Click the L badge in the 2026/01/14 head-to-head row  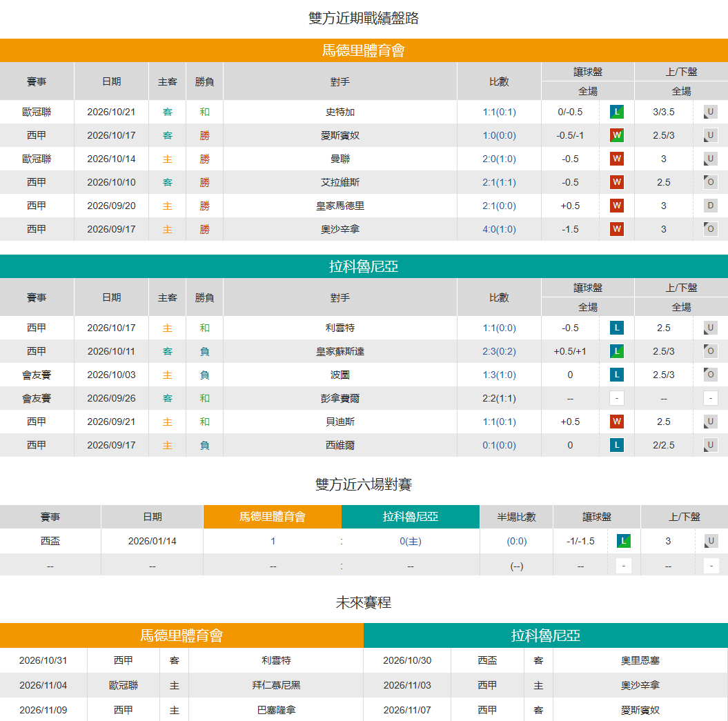tap(624, 541)
